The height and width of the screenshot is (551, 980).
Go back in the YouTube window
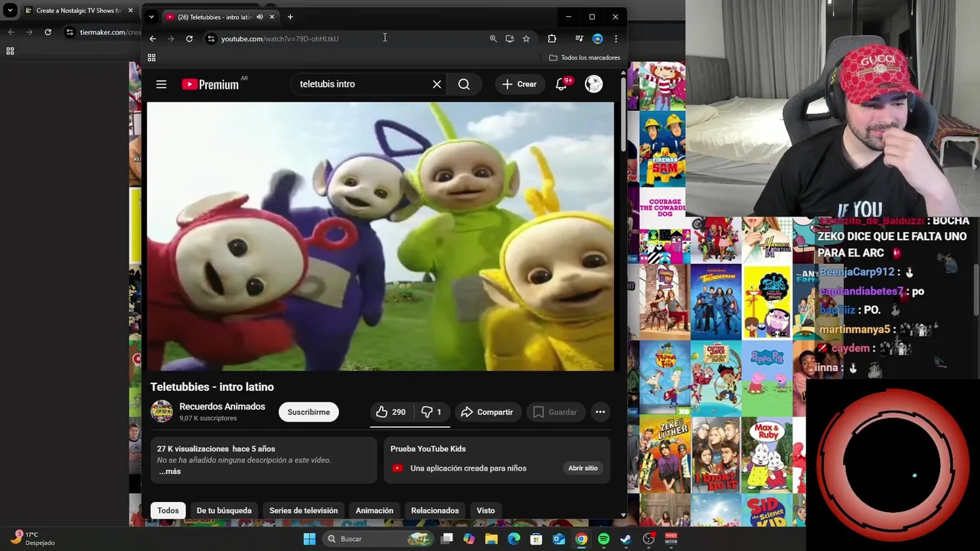click(152, 38)
